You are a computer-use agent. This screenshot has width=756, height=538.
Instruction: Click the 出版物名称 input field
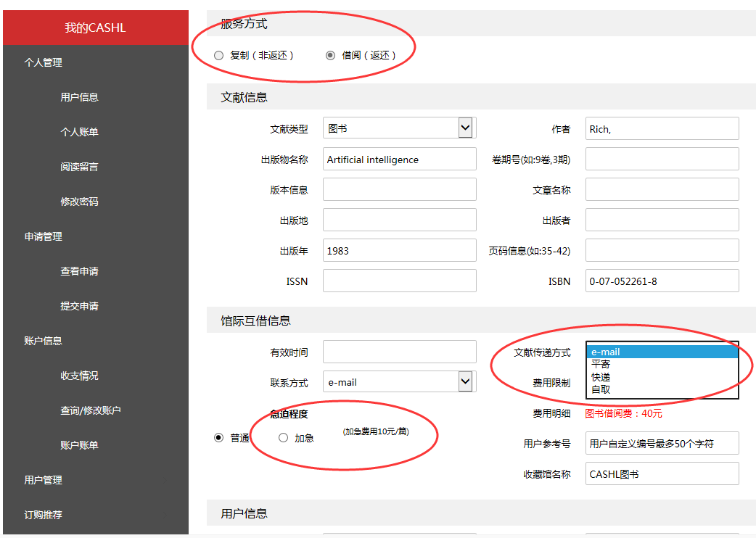399,160
